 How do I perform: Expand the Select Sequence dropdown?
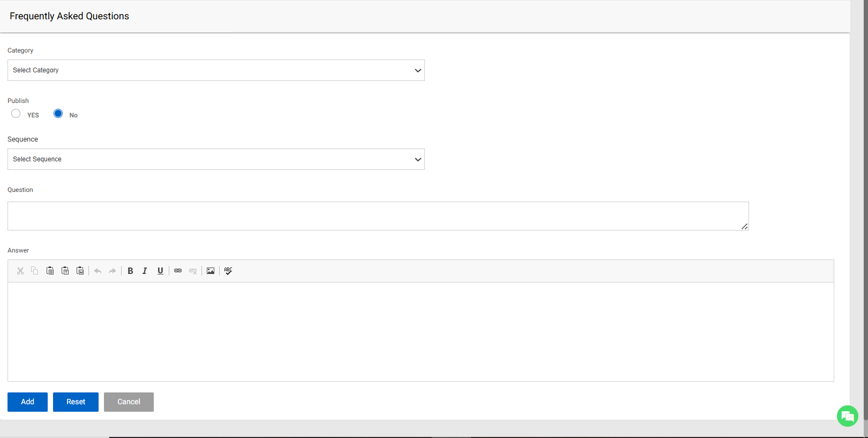pos(216,159)
